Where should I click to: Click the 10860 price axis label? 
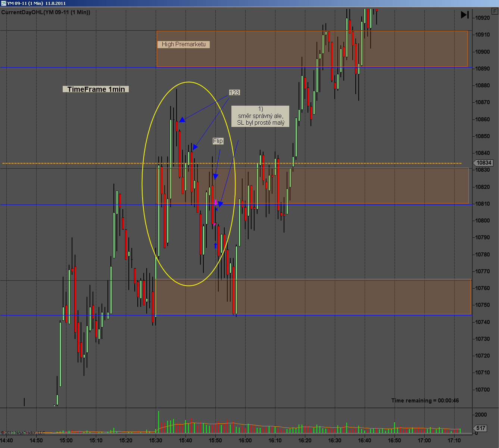[x=482, y=119]
